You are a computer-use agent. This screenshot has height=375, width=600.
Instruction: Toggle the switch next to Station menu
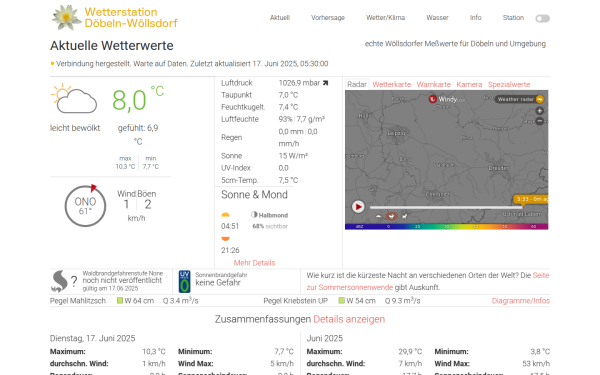[543, 18]
